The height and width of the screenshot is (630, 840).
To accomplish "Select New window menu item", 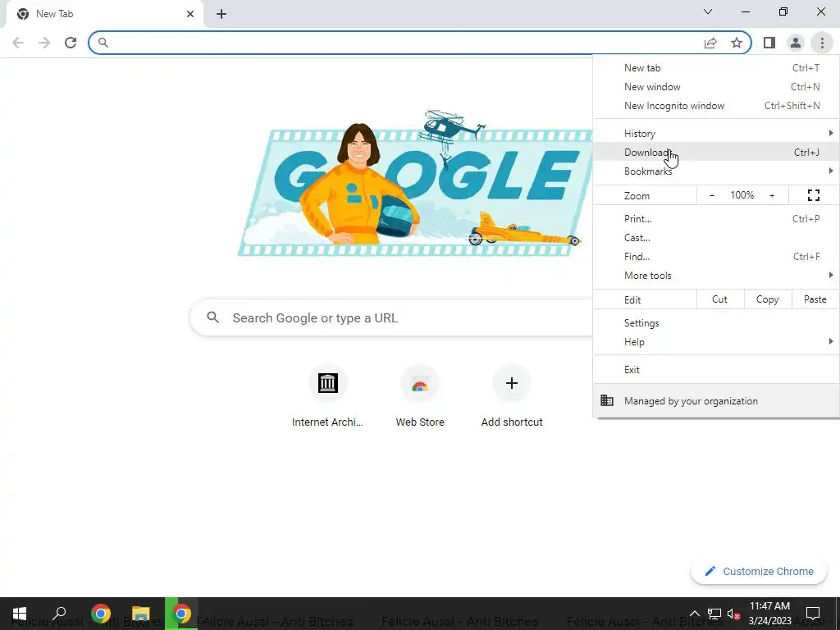I will click(x=716, y=87).
